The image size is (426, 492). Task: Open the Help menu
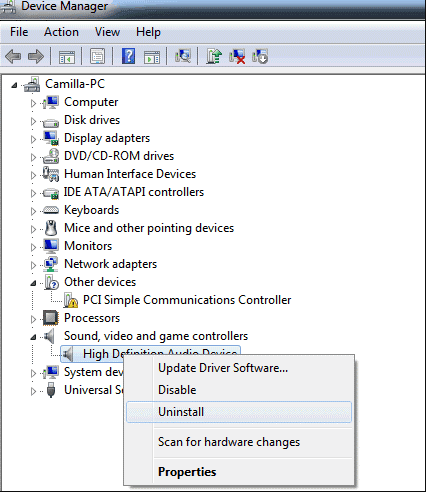(x=148, y=32)
